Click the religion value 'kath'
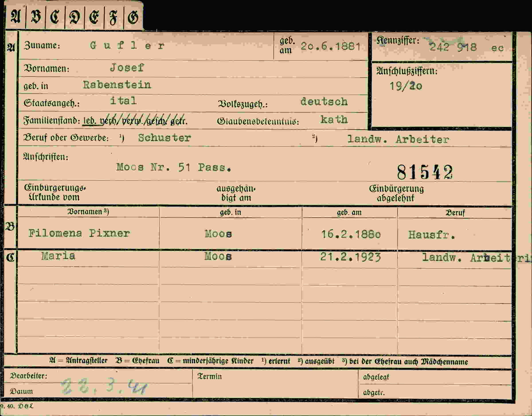 pyautogui.click(x=334, y=119)
